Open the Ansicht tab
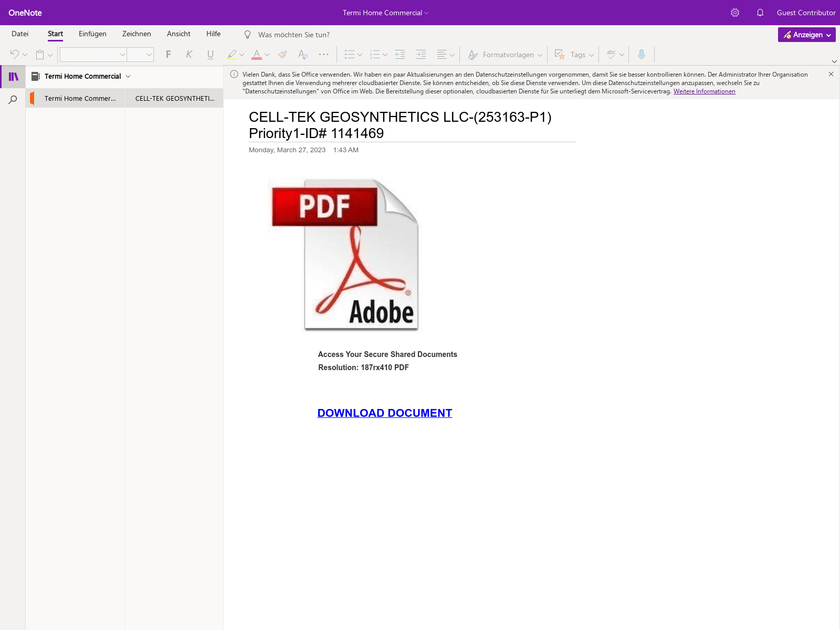This screenshot has width=840, height=630. (x=178, y=34)
